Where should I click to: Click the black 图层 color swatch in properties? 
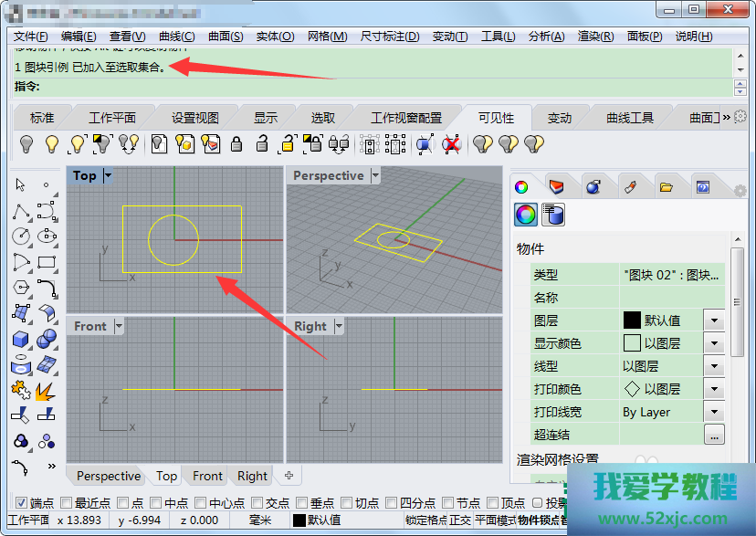632,321
